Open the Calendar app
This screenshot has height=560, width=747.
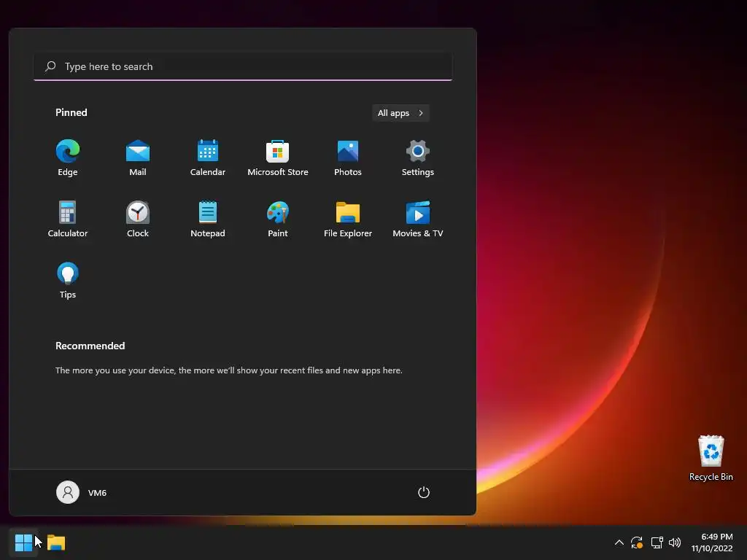[208, 158]
